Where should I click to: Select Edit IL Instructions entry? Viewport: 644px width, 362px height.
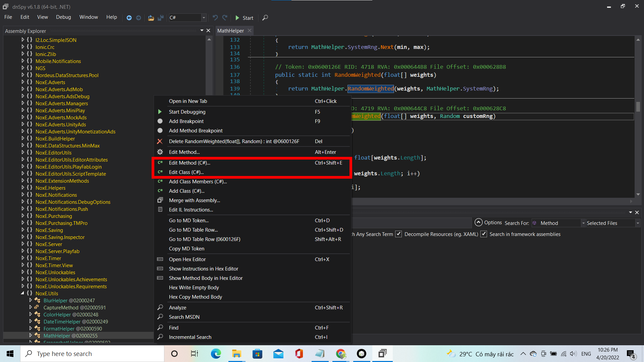(191, 210)
